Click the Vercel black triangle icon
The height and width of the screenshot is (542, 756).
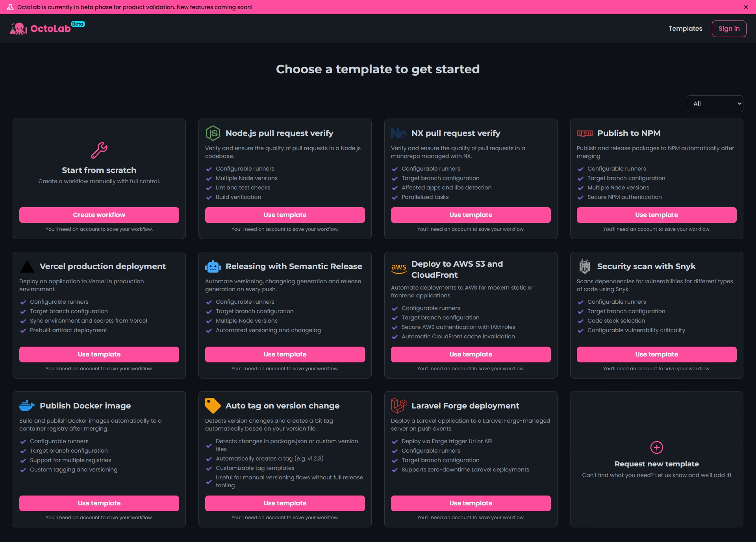(x=27, y=267)
